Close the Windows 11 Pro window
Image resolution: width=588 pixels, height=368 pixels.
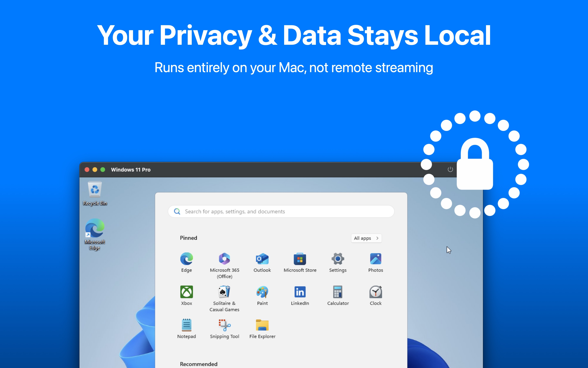[87, 170]
